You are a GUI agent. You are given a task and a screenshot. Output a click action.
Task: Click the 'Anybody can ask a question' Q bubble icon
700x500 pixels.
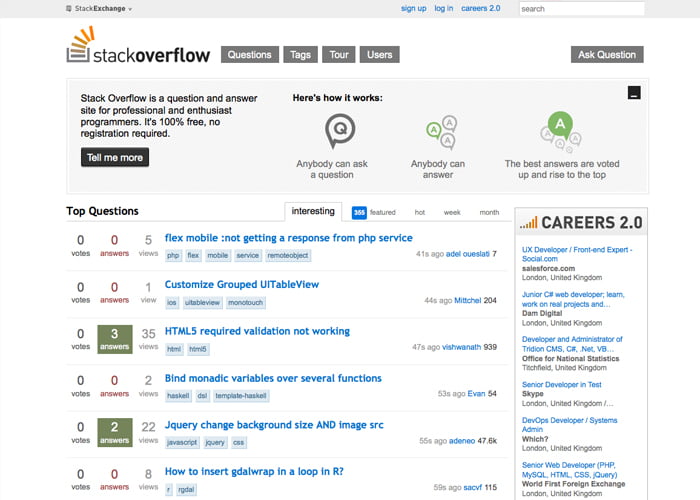(x=340, y=130)
